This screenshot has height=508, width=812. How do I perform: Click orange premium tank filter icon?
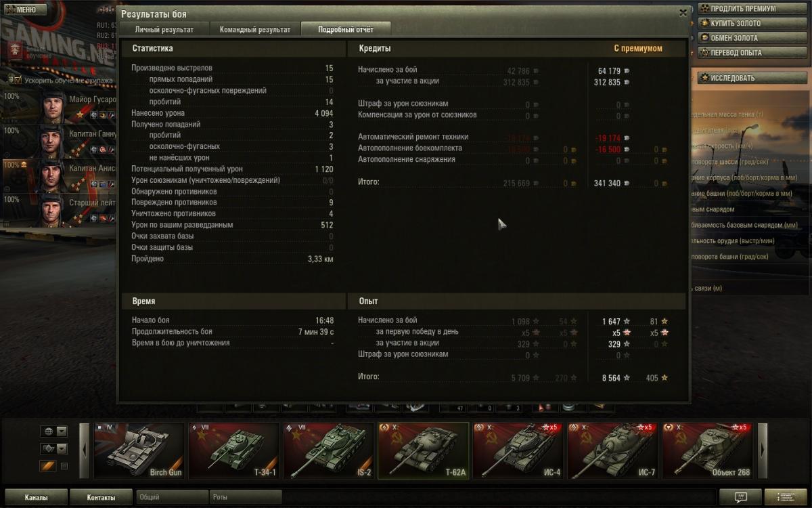point(47,466)
